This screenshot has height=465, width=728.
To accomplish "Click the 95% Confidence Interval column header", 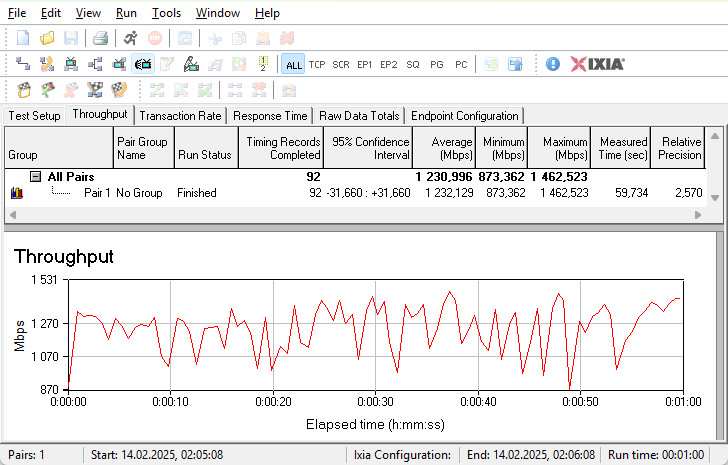I will 368,148.
